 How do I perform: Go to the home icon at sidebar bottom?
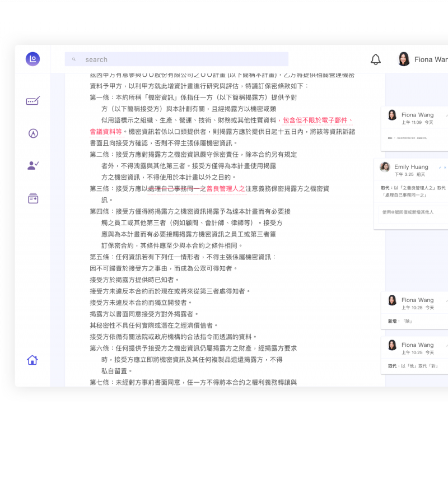(32, 360)
